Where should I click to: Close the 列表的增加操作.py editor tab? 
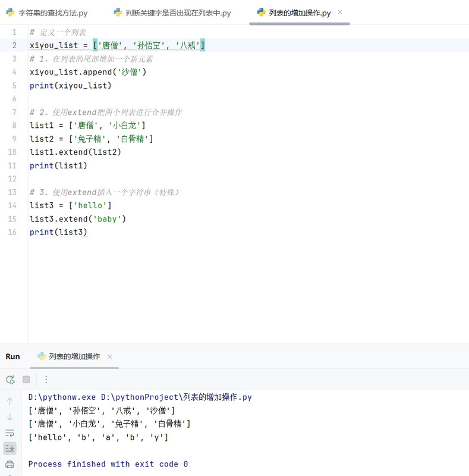coord(340,12)
